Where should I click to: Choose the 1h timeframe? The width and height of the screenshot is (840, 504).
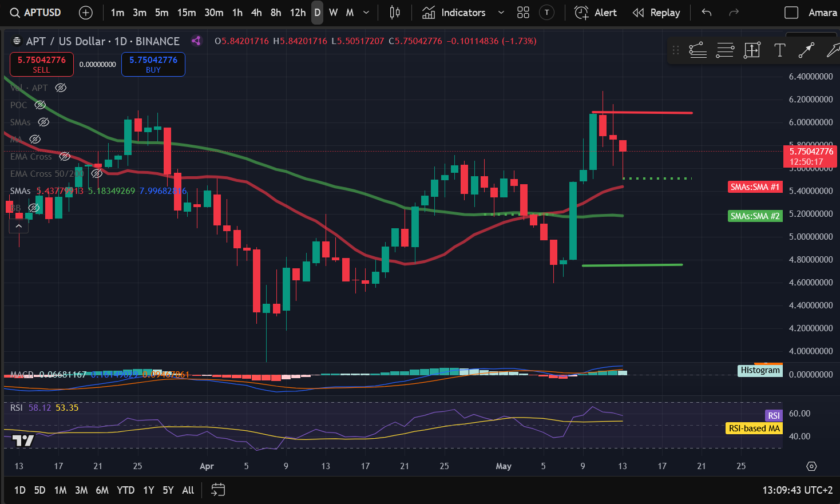237,13
